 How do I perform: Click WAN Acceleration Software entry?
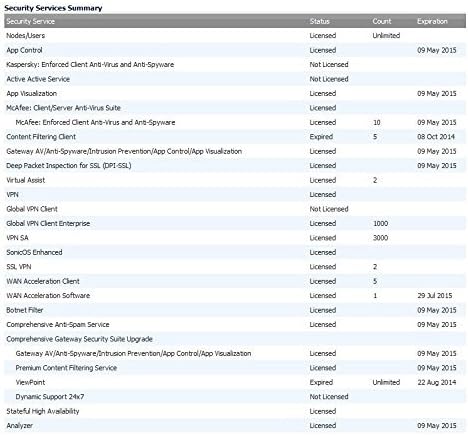point(48,296)
